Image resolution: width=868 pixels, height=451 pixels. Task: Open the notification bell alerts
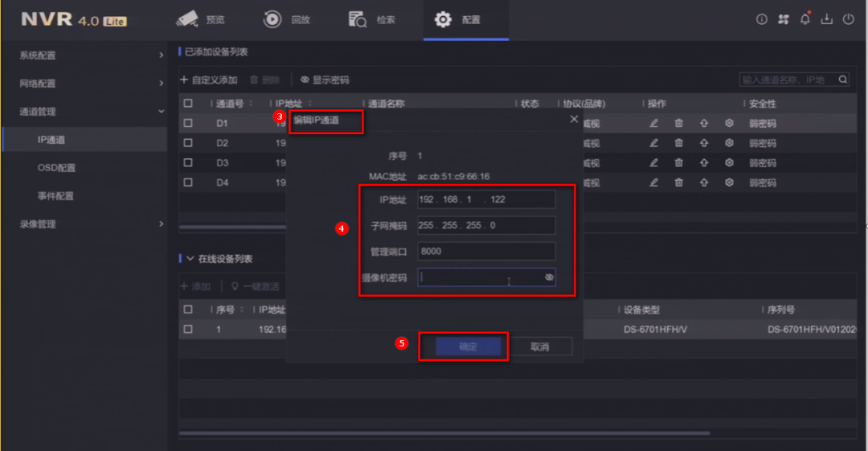pyautogui.click(x=805, y=19)
